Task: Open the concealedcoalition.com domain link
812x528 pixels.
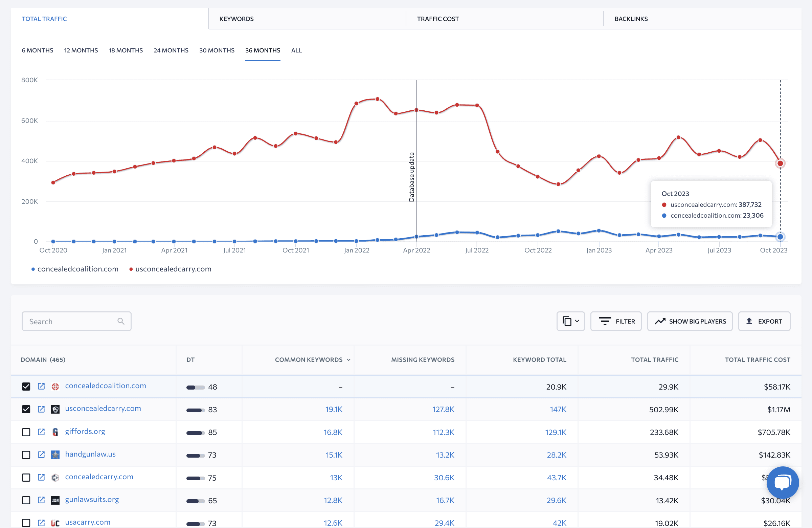Action: tap(106, 386)
